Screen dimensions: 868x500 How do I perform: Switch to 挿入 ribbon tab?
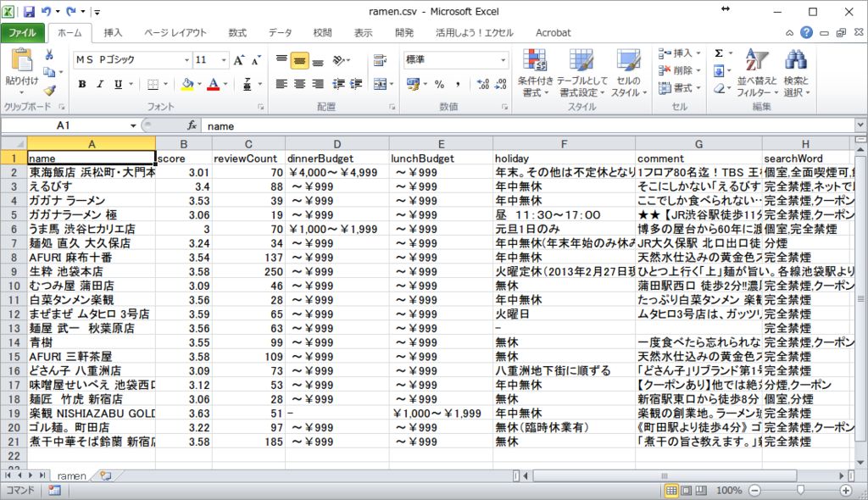coord(113,33)
